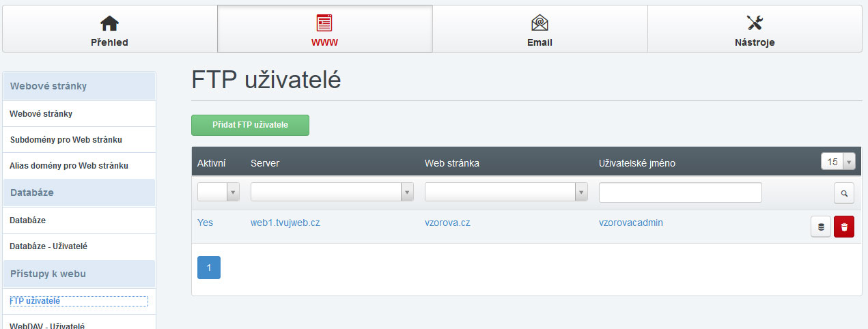Click the WWW browser window icon
This screenshot has width=868, height=329.
pyautogui.click(x=324, y=23)
